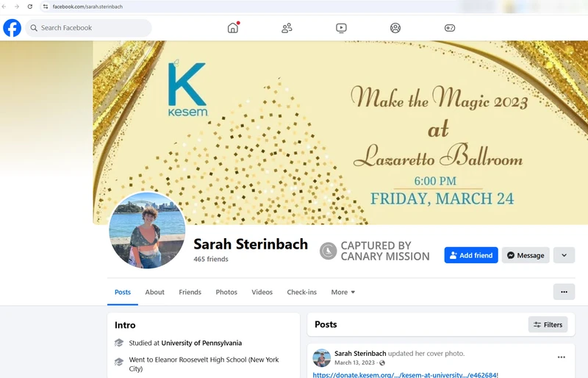Open the University of Pennsylvania link

[x=201, y=343]
